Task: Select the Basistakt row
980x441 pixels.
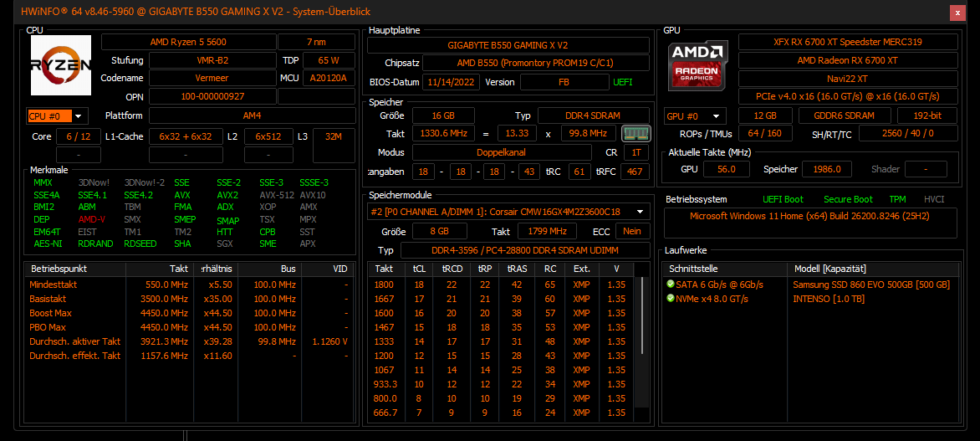Action: 190,299
